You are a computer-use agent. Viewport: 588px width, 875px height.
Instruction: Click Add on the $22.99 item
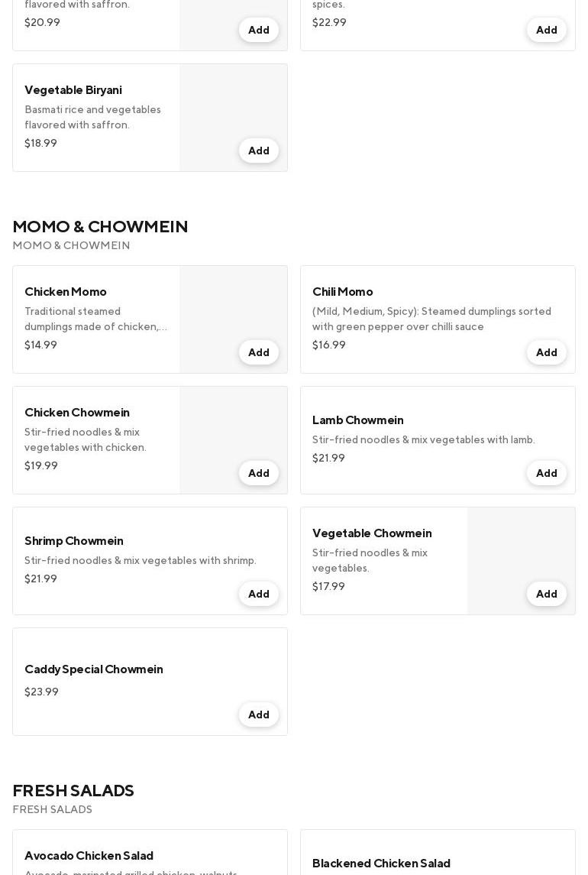[x=546, y=30]
